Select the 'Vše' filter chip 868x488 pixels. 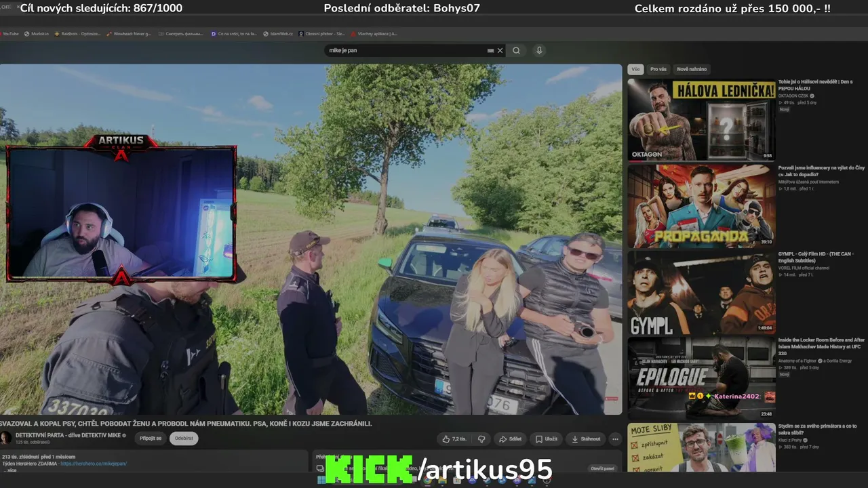635,69
